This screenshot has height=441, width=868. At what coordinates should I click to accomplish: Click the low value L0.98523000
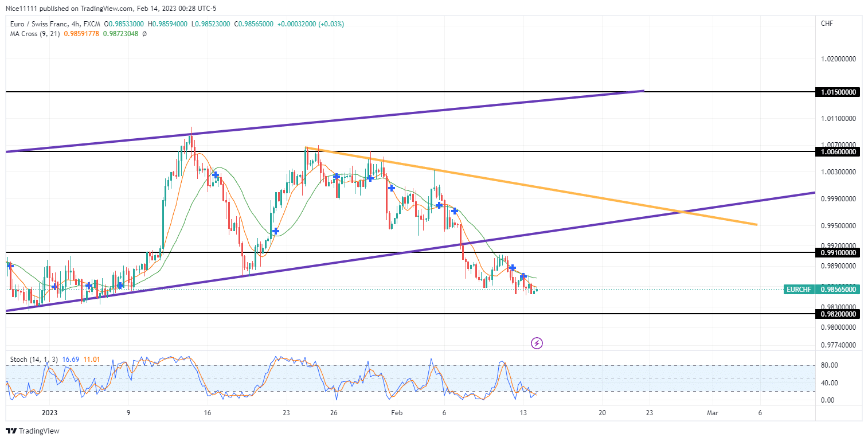coord(212,24)
